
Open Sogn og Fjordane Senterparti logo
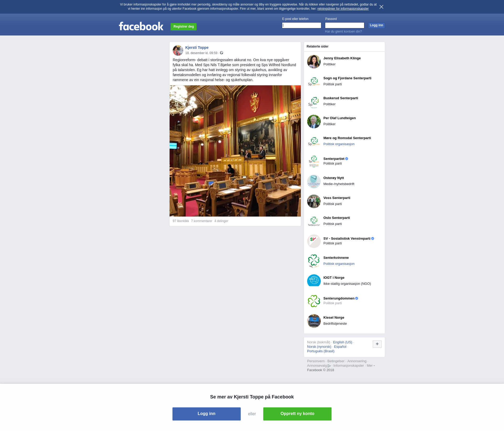[314, 82]
